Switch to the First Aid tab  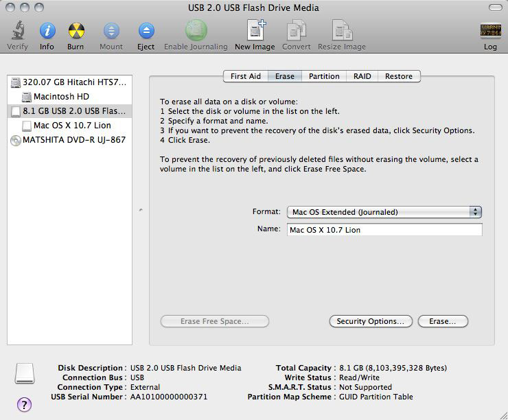click(246, 76)
